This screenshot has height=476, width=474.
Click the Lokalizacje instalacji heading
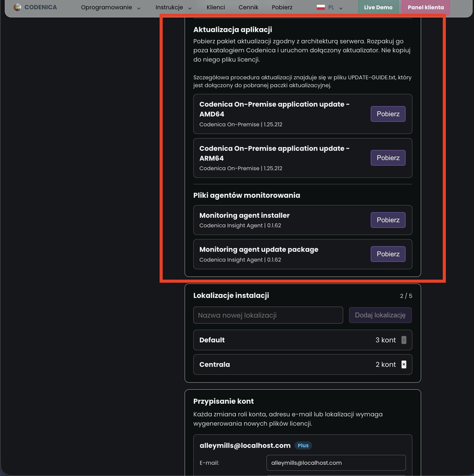click(231, 295)
